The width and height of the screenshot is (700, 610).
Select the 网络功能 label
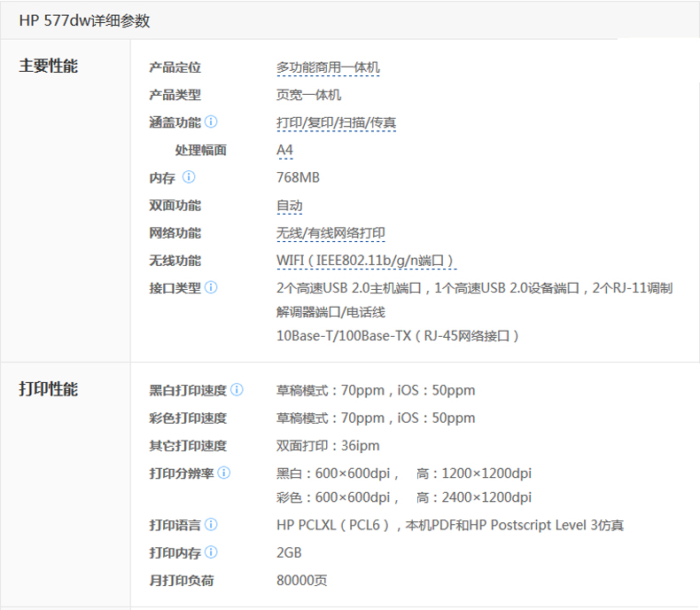pos(175,233)
